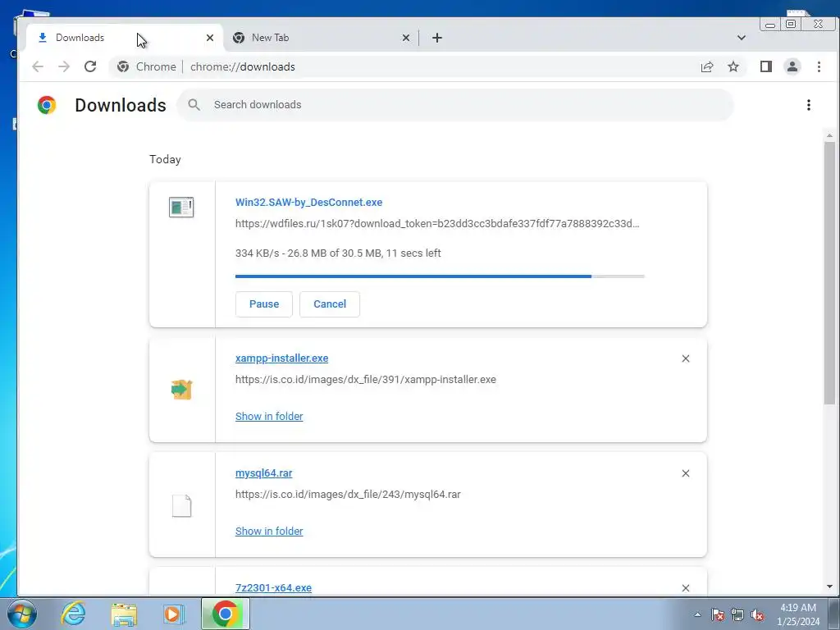
Task: Click the Today date heading
Action: 165,159
